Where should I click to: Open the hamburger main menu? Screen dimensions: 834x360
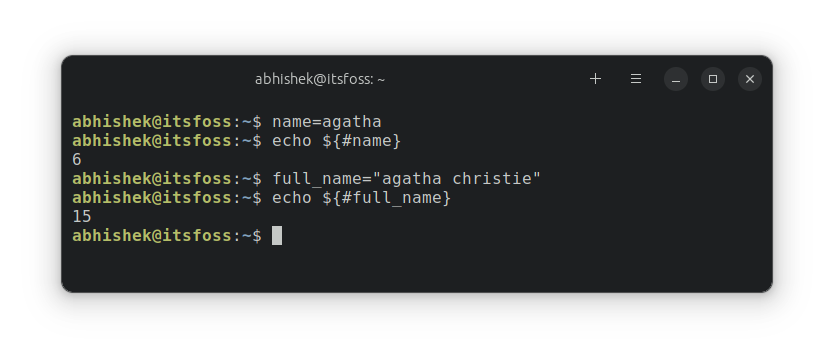point(636,79)
